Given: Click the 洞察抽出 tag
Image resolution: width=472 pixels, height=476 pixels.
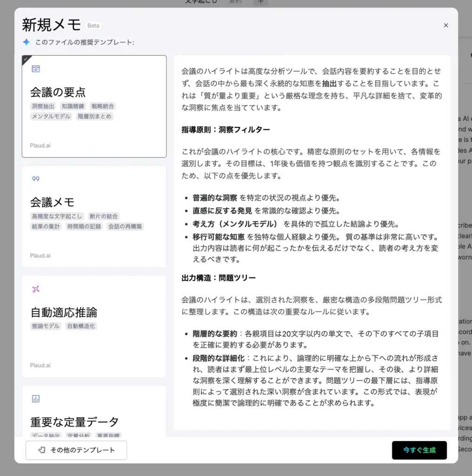Looking at the screenshot, I should [x=43, y=106].
